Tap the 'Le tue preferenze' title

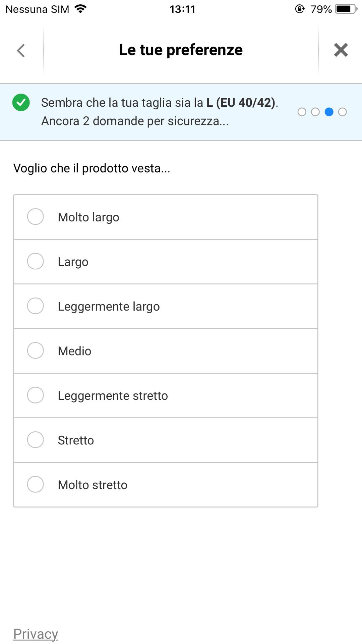[x=181, y=50]
